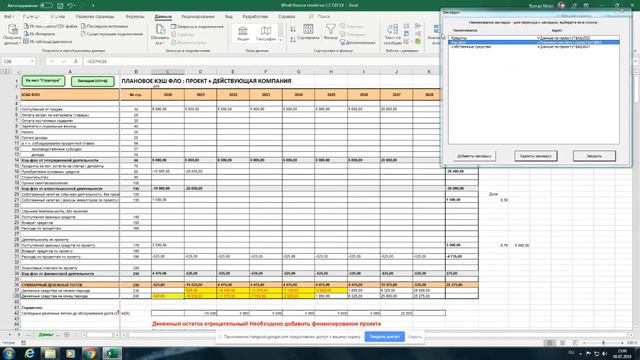Open Queries and Connections pane
640x360 pixels.
click(x=197, y=27)
